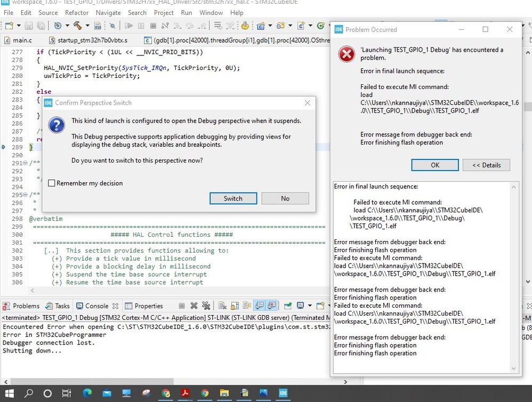Toggle Skip All Breakpoints toolbar icon

click(x=112, y=26)
